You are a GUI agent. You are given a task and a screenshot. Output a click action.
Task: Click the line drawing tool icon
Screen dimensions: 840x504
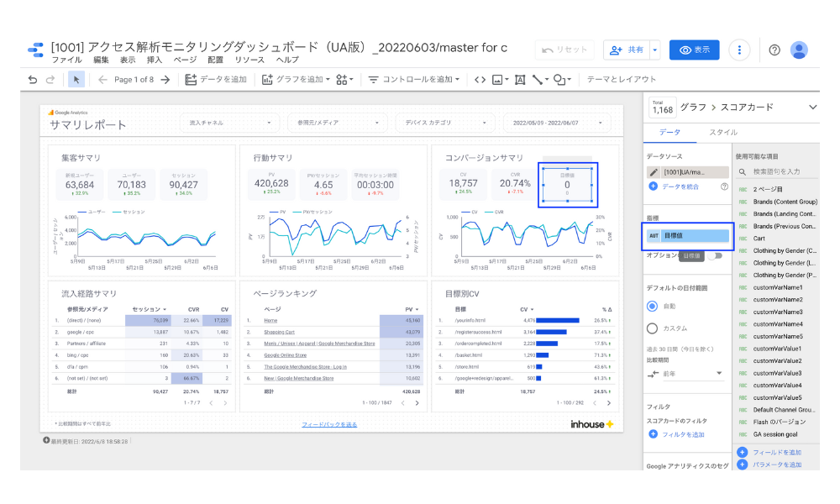coord(540,79)
